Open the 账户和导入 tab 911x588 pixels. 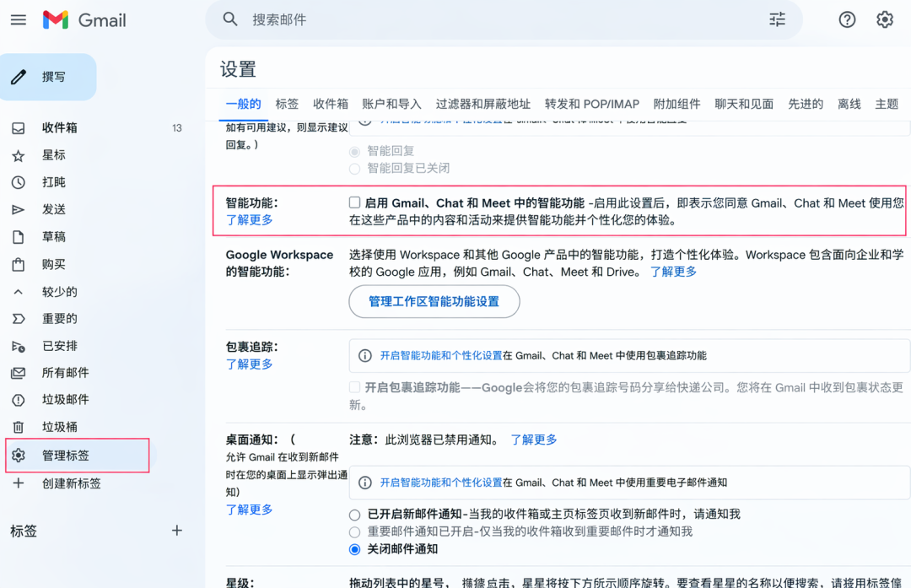391,104
